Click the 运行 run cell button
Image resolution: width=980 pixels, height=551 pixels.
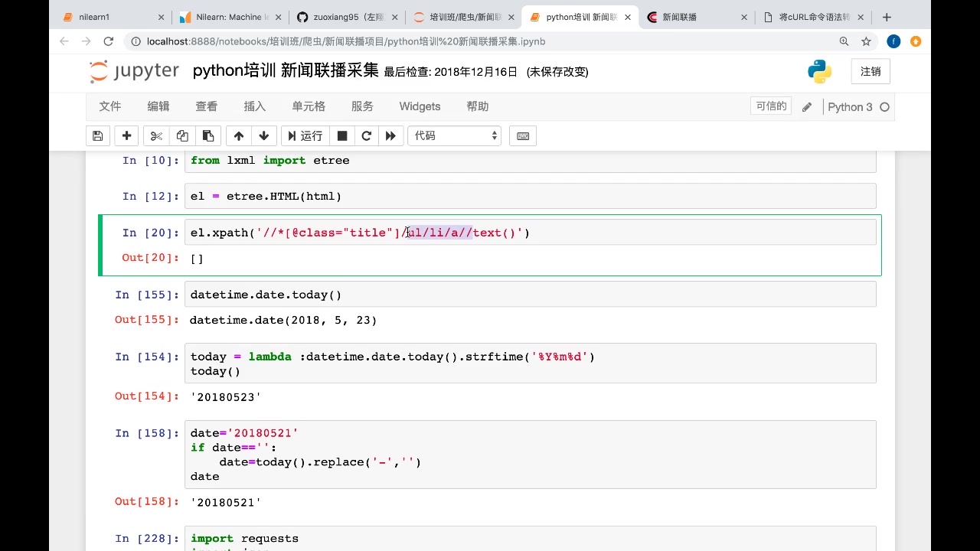305,136
